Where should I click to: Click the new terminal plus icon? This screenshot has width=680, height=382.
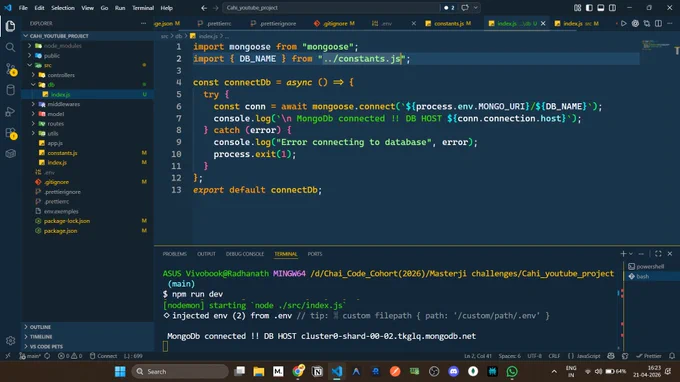tap(623, 254)
